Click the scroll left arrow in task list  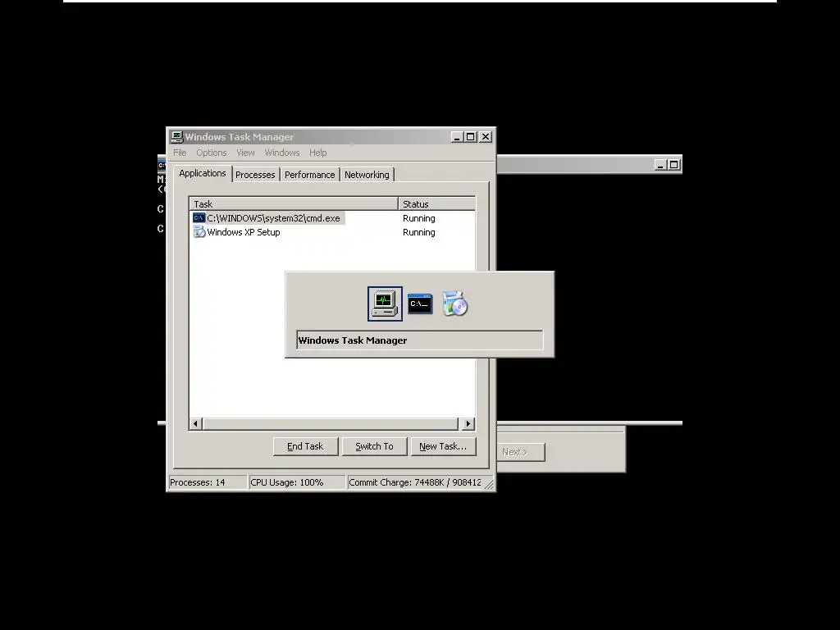(x=195, y=424)
